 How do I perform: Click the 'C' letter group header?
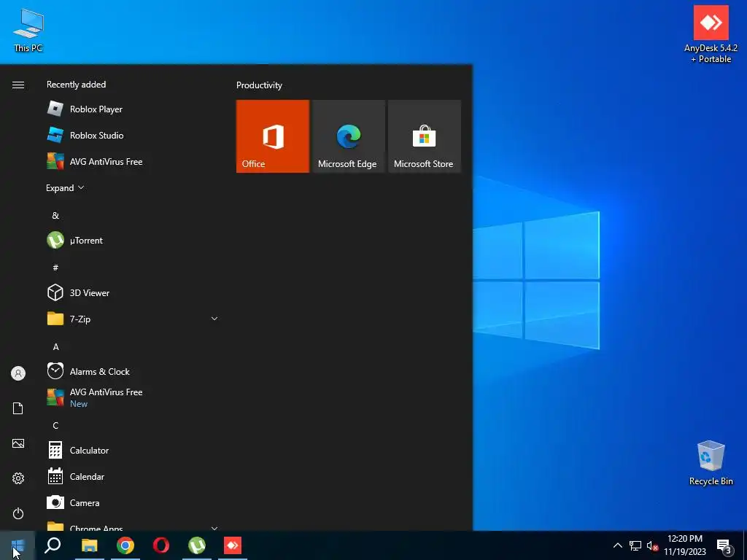coord(55,425)
